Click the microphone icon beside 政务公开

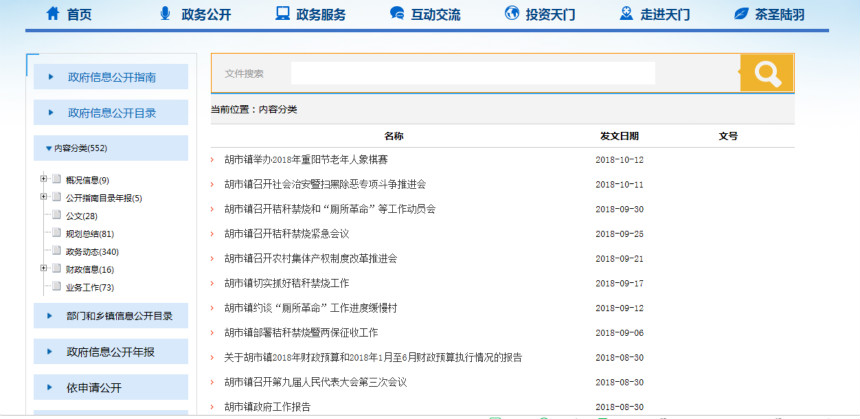[165, 14]
